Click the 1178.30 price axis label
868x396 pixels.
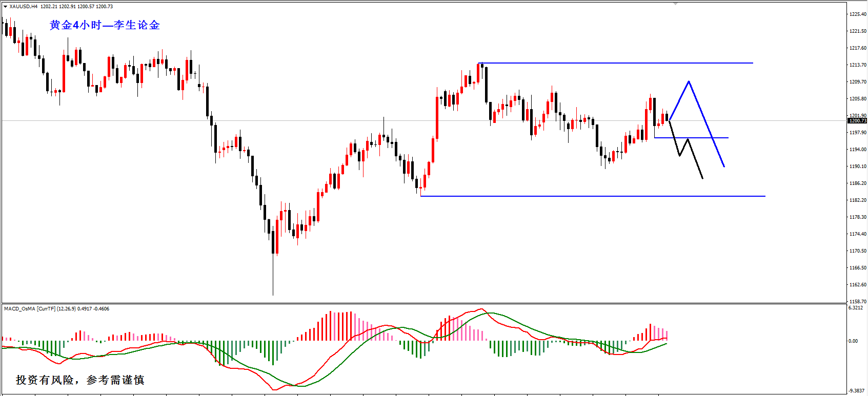(x=858, y=217)
